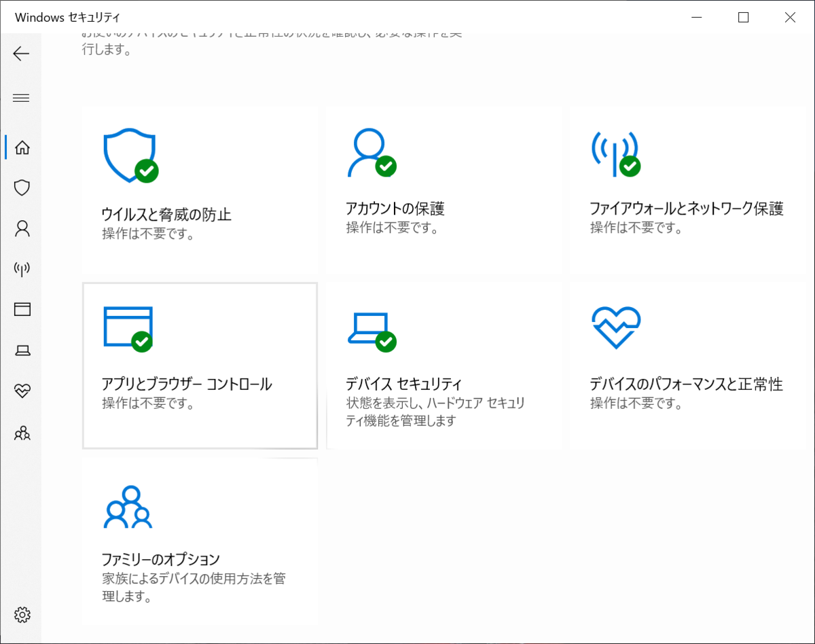The image size is (815, 644).
Task: Click 状態を表示し、ハードウェア セキュリティ description text
Action: click(435, 412)
